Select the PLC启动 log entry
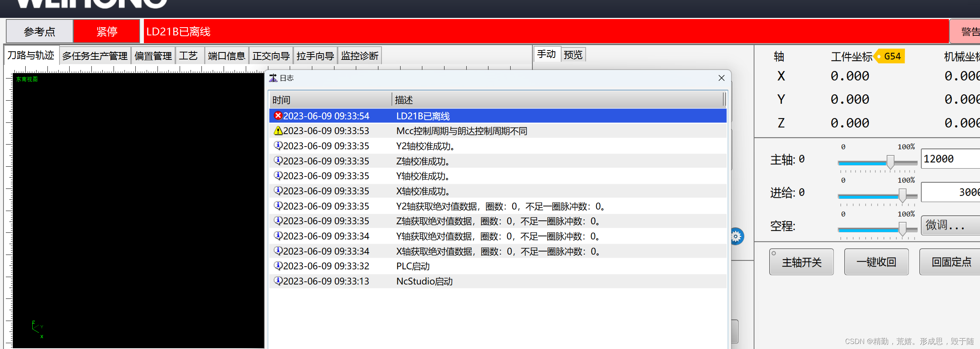 pyautogui.click(x=498, y=266)
